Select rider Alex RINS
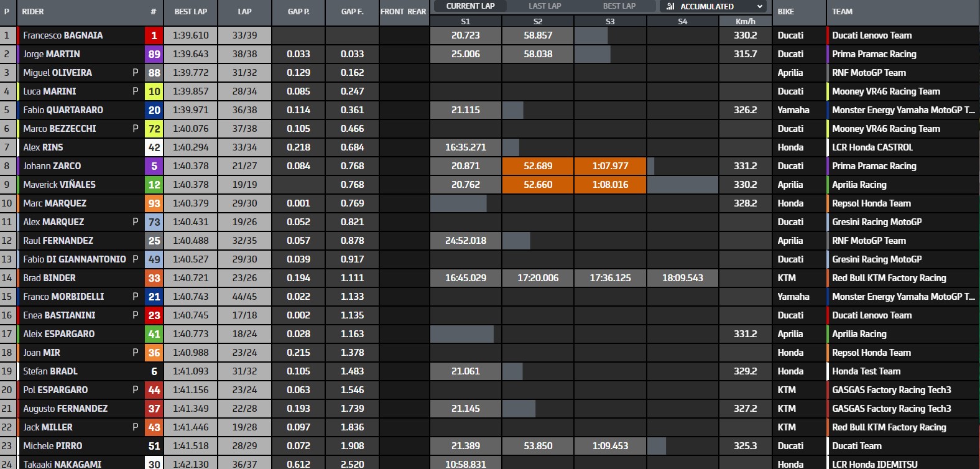Screen dimensions: 980x469 [43, 147]
